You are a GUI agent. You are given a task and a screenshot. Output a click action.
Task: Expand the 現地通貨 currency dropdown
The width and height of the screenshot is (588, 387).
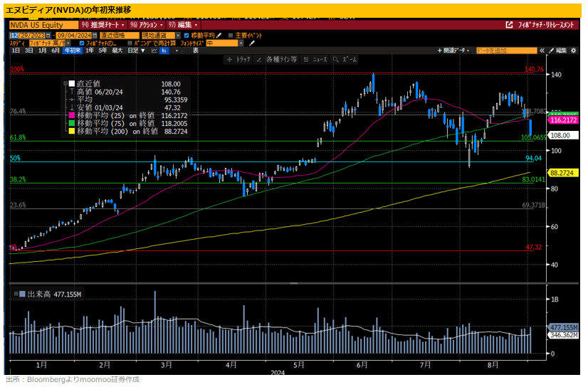click(x=178, y=36)
